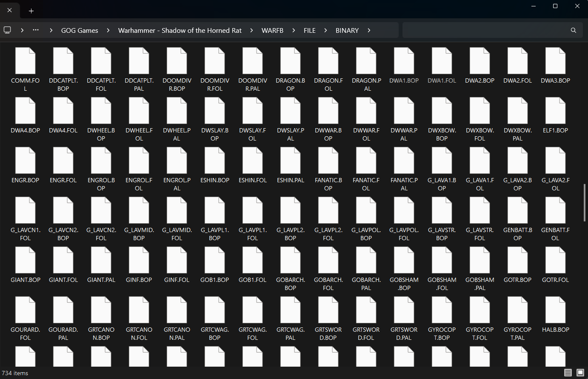Screen dimensions: 588x379
Task: Select the DRAGON.BOP file
Action: [x=291, y=69]
